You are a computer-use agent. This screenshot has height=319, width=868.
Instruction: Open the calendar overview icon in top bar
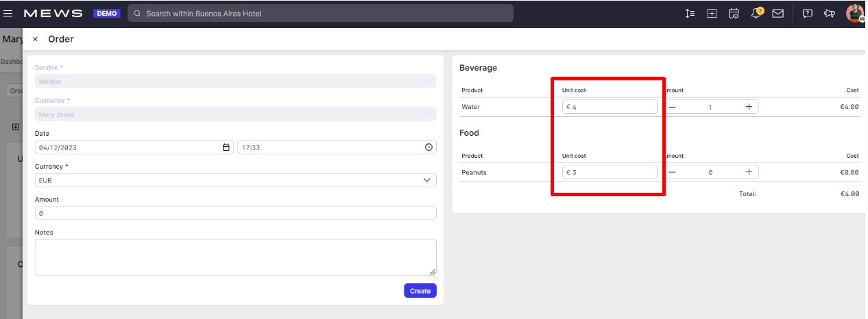click(x=734, y=13)
